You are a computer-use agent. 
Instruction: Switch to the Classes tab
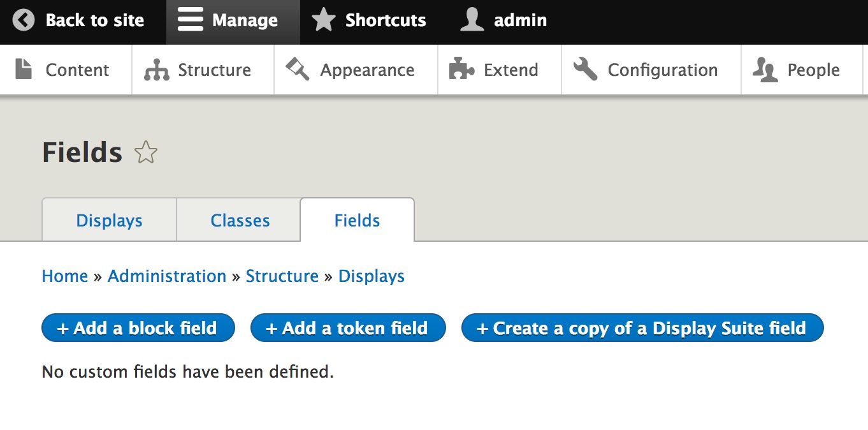click(240, 221)
